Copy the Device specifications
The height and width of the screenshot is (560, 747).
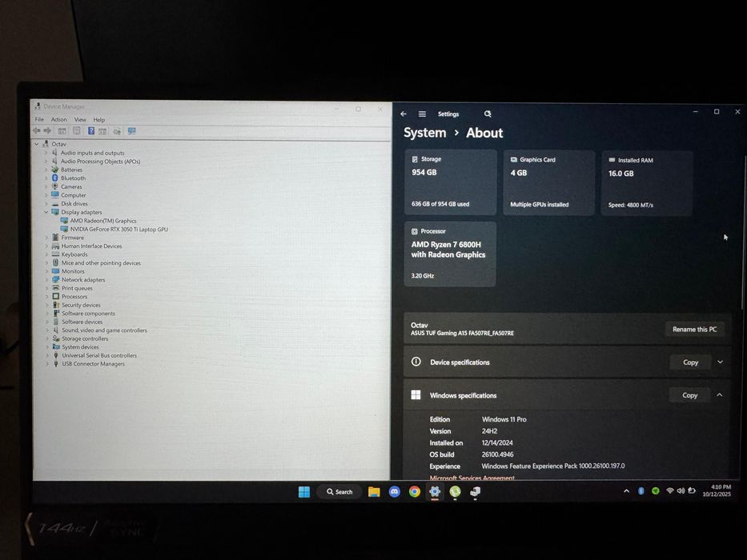pyautogui.click(x=690, y=362)
